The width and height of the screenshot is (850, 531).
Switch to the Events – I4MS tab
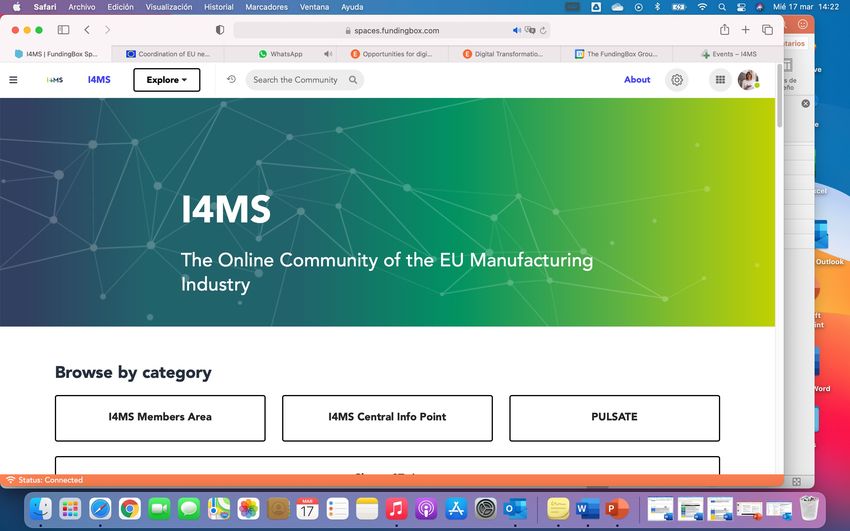728,54
